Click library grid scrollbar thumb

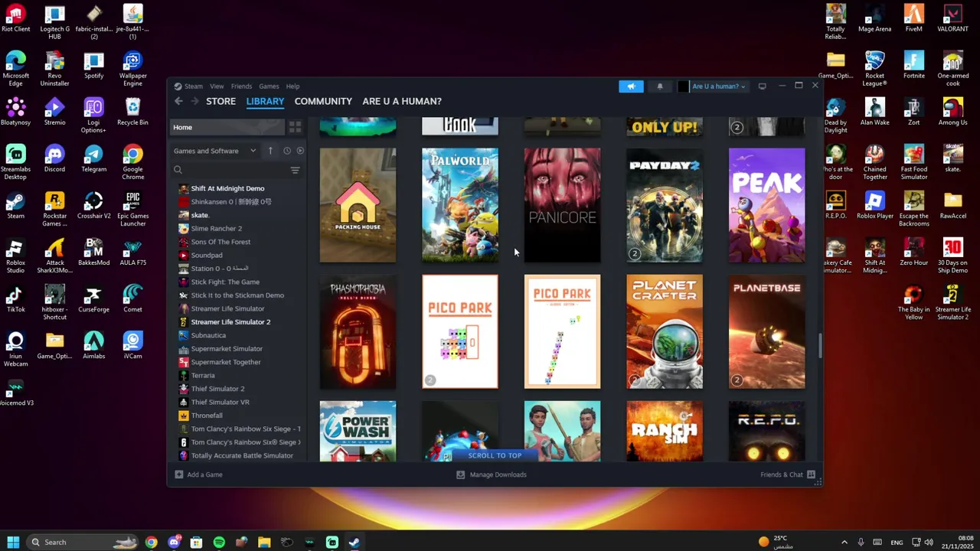(x=820, y=346)
